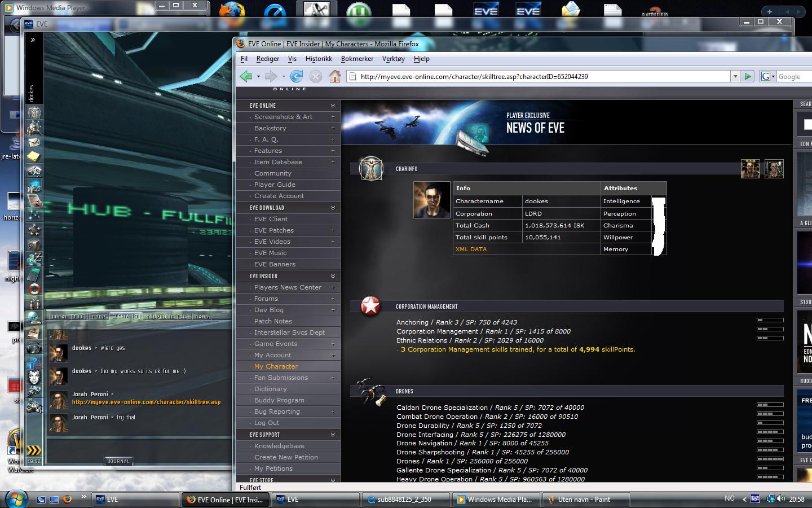Open the Historikk menu
This screenshot has height=508, width=812.
click(x=319, y=59)
